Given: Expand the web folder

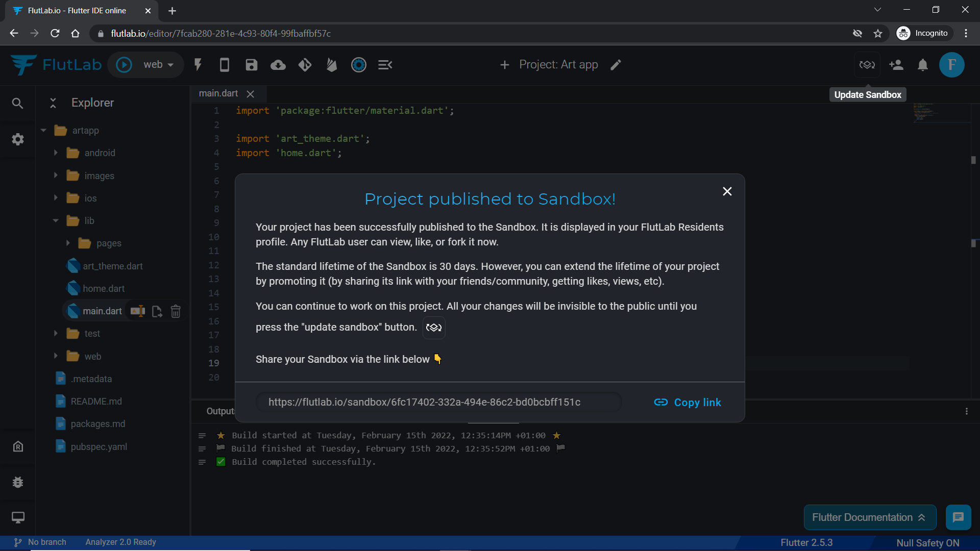Looking at the screenshot, I should click(56, 356).
